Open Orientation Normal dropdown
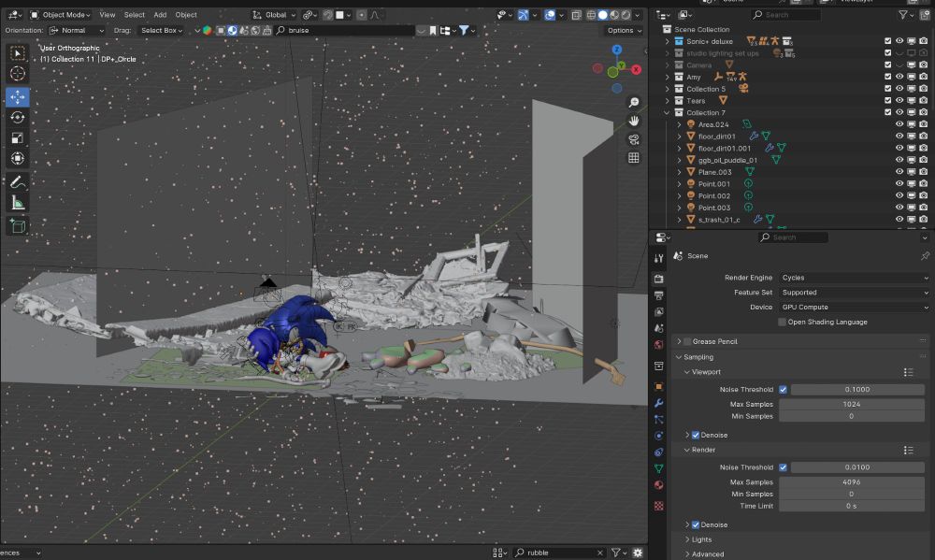 coord(77,31)
